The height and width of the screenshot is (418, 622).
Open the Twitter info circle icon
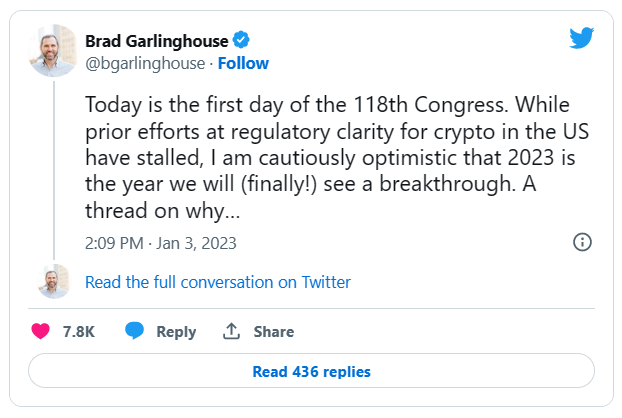pyautogui.click(x=582, y=242)
